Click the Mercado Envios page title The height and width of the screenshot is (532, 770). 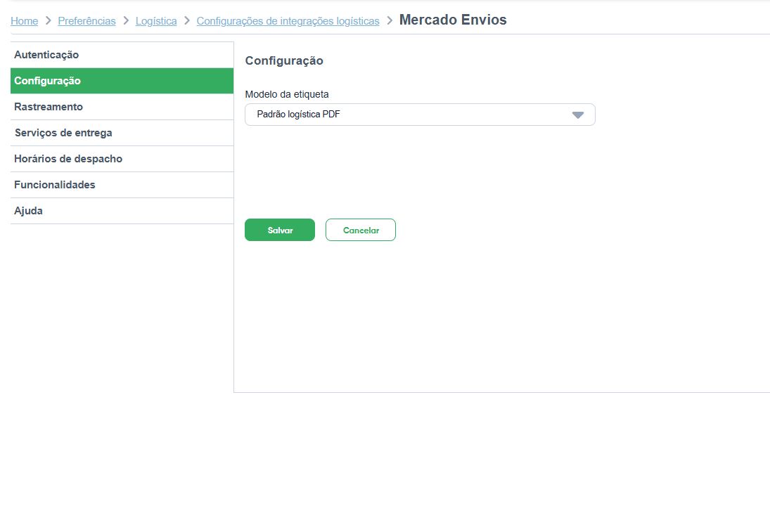click(453, 20)
